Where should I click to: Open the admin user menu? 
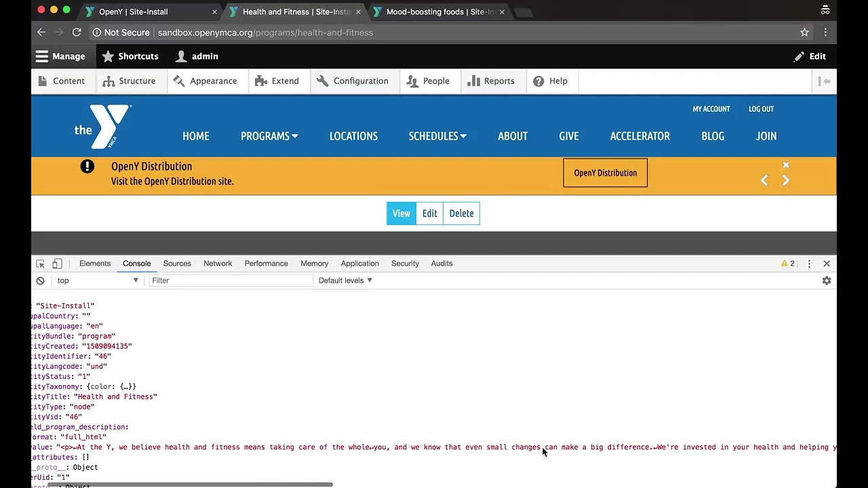(197, 56)
